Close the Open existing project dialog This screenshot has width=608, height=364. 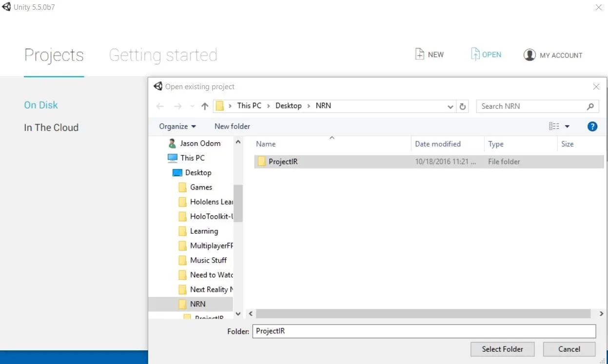coord(596,87)
